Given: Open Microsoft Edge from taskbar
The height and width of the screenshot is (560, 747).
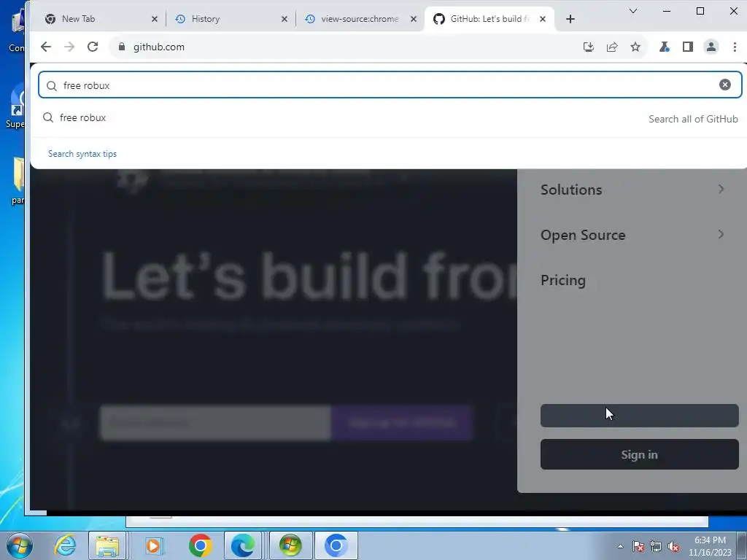Looking at the screenshot, I should point(242,545).
